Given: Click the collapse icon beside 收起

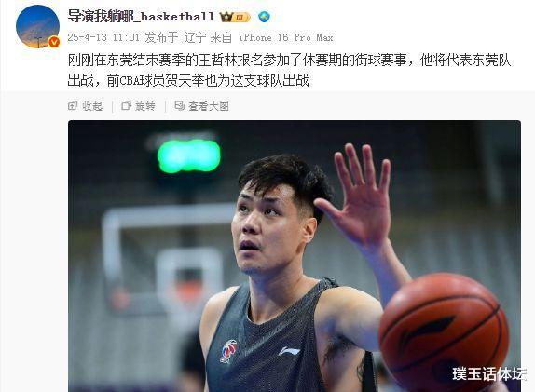Looking at the screenshot, I should pos(73,106).
